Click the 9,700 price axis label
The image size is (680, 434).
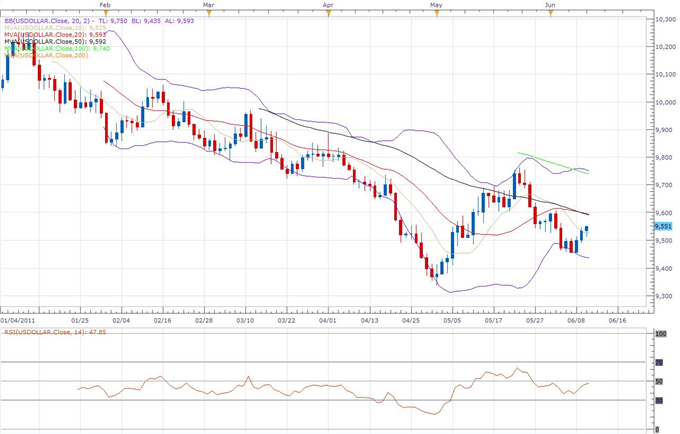(x=665, y=186)
